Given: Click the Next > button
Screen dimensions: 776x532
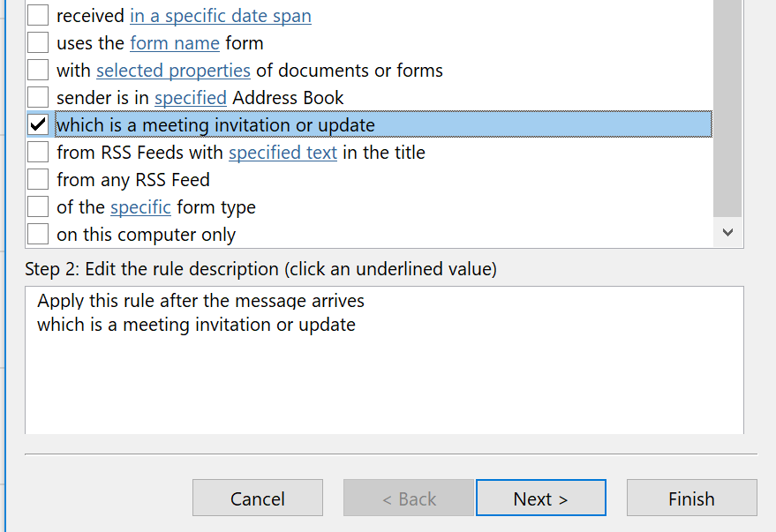Looking at the screenshot, I should (541, 498).
